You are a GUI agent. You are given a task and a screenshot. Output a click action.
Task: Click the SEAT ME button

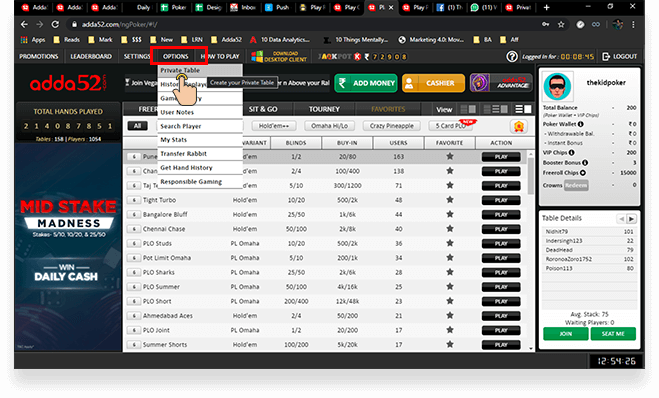[613, 334]
